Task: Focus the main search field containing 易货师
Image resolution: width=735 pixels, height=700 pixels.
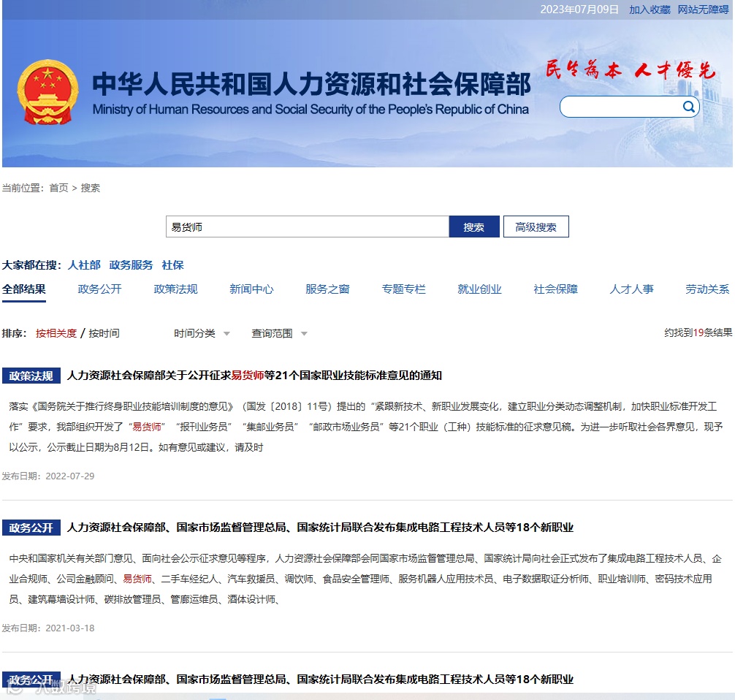Action: (308, 227)
